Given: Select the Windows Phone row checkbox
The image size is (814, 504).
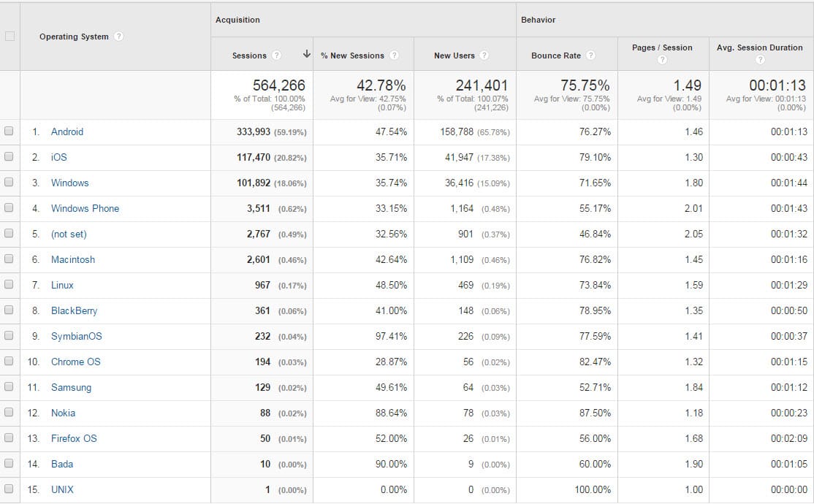Looking at the screenshot, I should point(9,208).
